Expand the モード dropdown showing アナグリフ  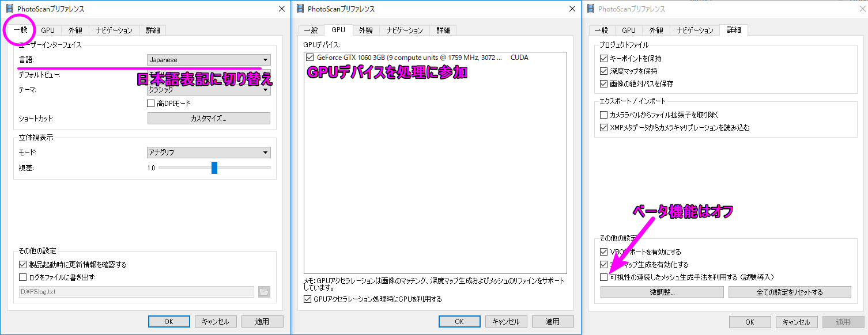click(209, 153)
